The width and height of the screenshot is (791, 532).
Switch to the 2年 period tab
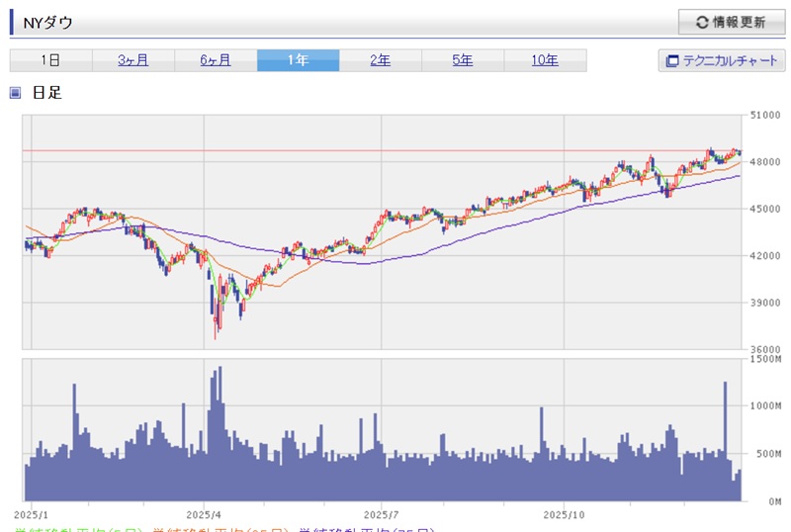(x=380, y=60)
